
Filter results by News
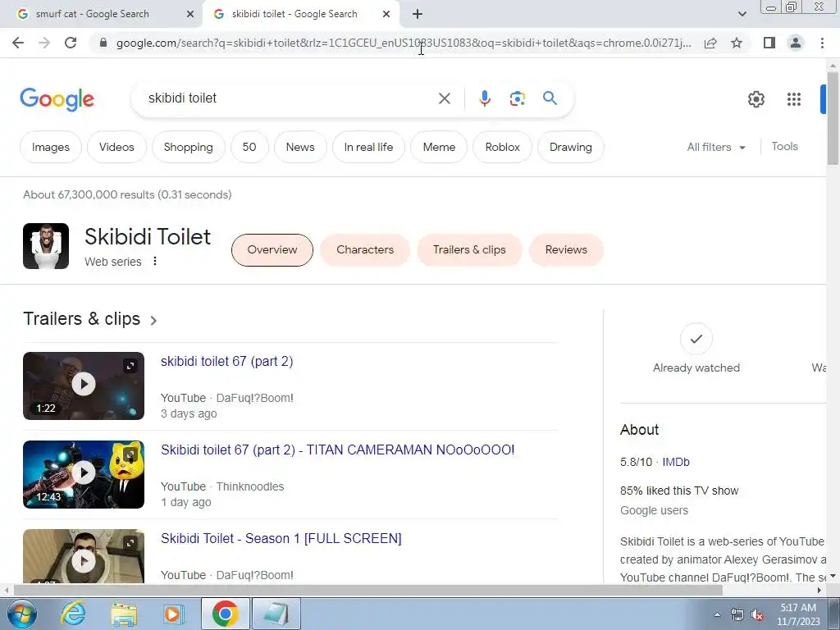coord(300,147)
